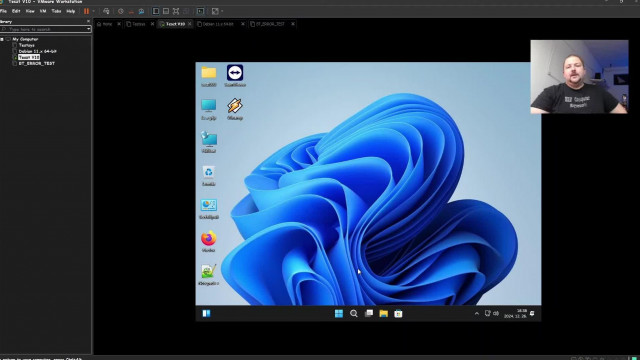Viewport: 640px width, 360px height.
Task: Collapse the My Computer tree node
Action: click(x=2, y=39)
